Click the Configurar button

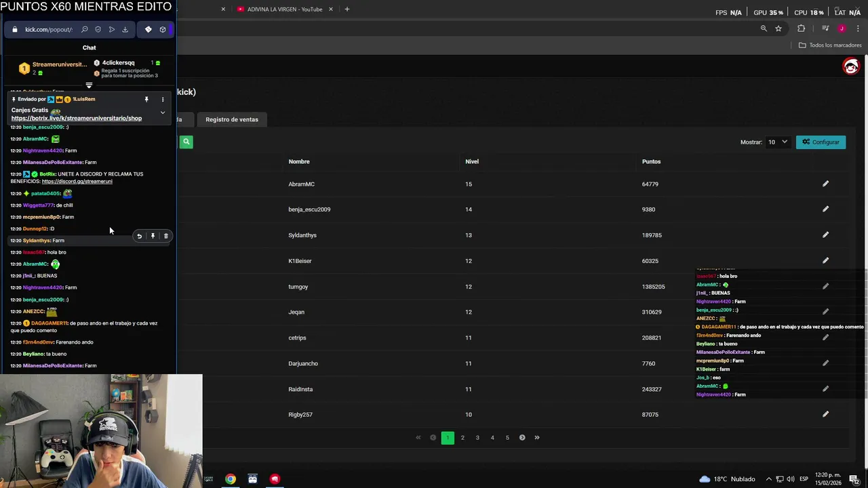click(x=821, y=142)
